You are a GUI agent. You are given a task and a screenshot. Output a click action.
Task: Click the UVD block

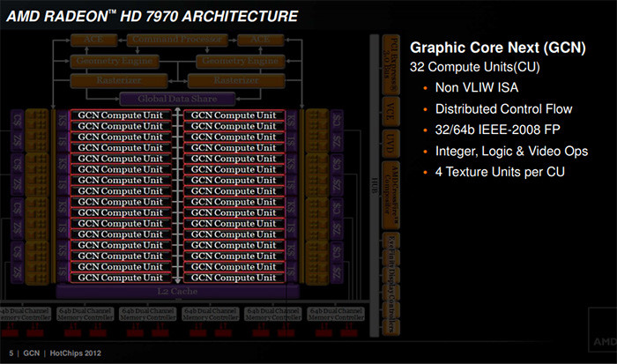(390, 144)
